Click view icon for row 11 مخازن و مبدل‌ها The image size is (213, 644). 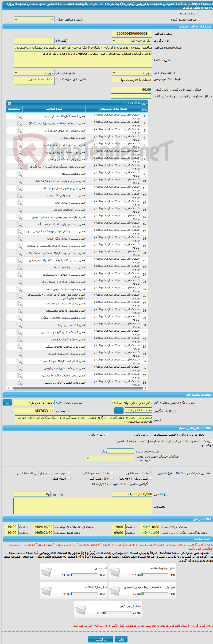click(x=19, y=188)
